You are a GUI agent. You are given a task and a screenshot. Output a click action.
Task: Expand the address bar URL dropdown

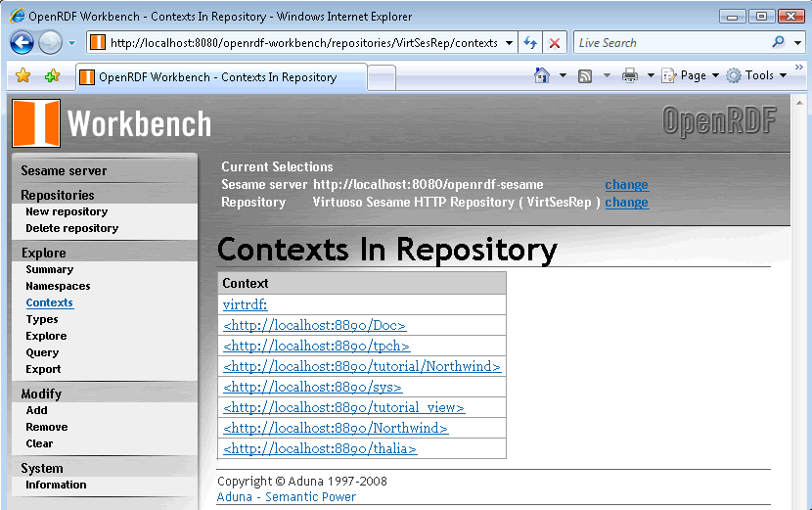510,43
